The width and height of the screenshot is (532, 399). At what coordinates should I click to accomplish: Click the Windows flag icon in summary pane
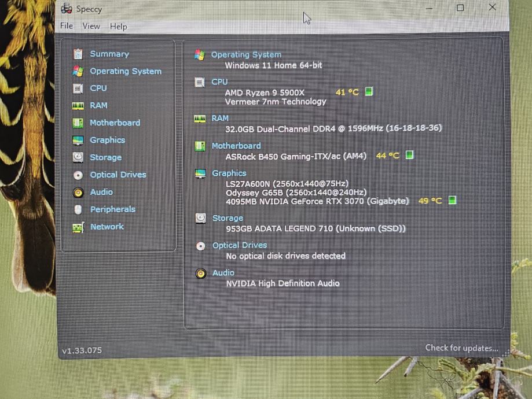click(x=200, y=54)
